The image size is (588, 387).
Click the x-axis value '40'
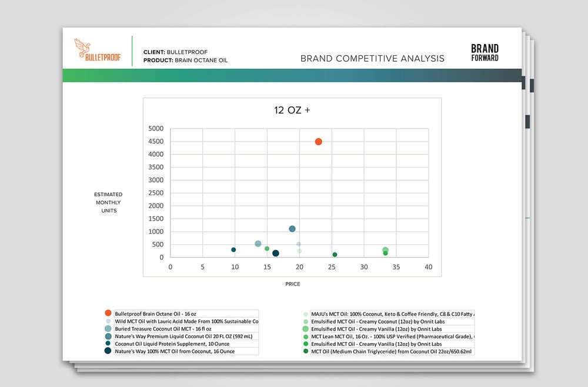click(x=428, y=267)
